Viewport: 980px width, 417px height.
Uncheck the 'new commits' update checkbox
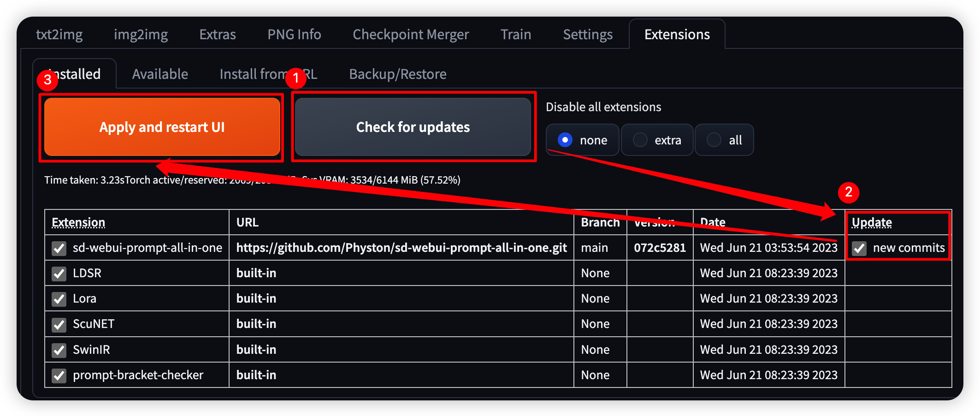point(859,248)
